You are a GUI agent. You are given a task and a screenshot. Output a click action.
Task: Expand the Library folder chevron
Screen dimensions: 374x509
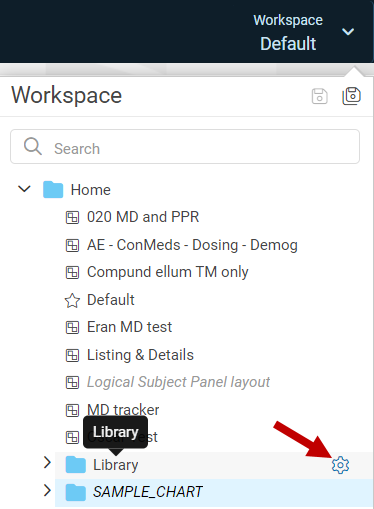[x=47, y=463]
